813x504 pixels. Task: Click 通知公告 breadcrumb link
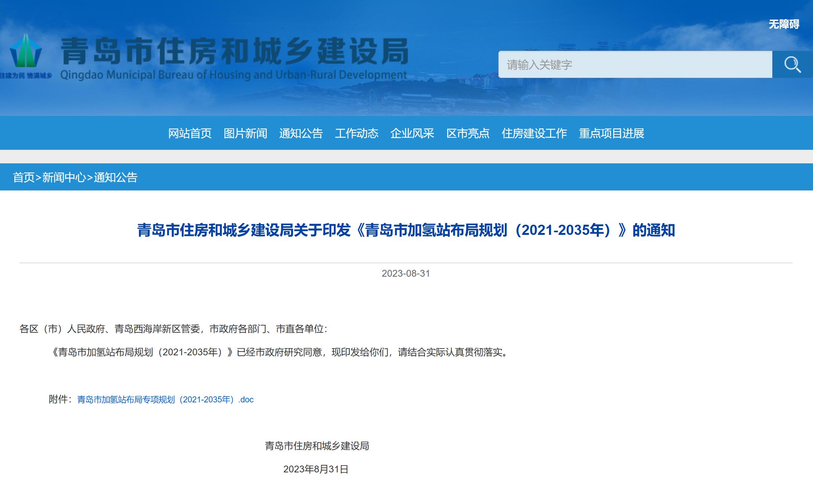pos(116,177)
